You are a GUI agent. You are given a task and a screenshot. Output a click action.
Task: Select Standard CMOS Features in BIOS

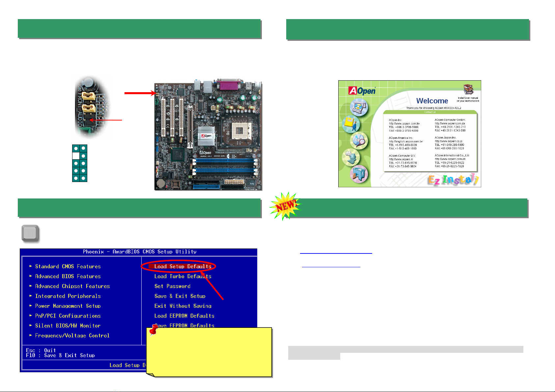68,267
